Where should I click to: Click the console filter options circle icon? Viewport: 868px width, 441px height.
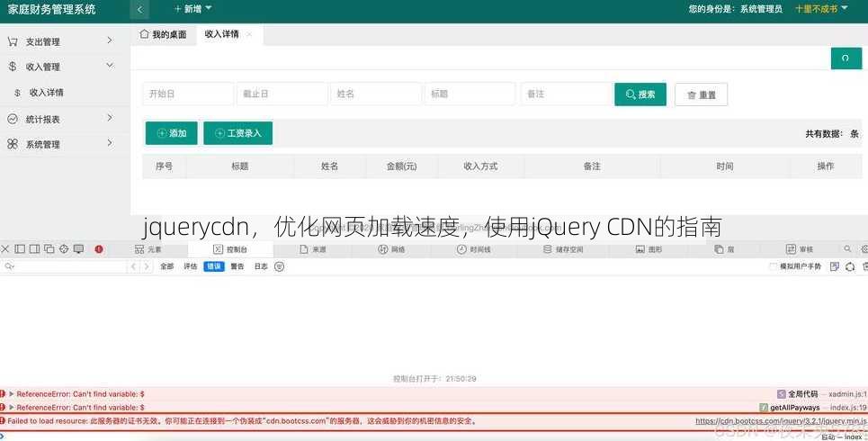[280, 266]
